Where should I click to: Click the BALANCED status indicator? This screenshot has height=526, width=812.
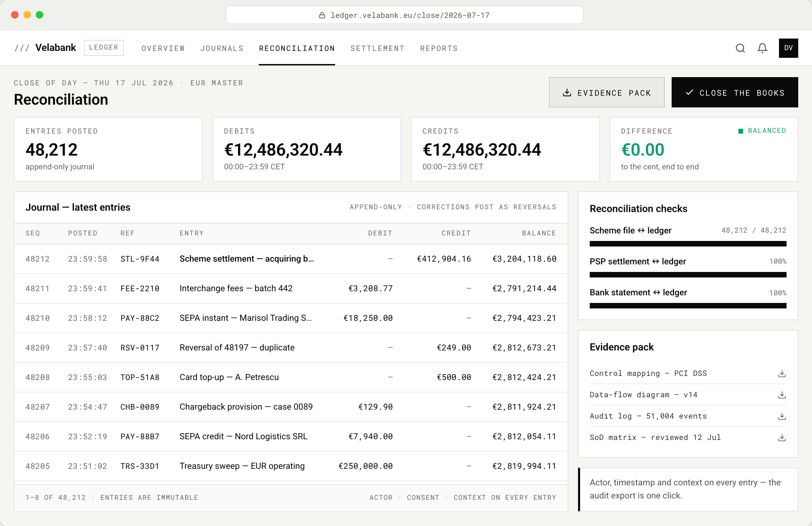762,131
